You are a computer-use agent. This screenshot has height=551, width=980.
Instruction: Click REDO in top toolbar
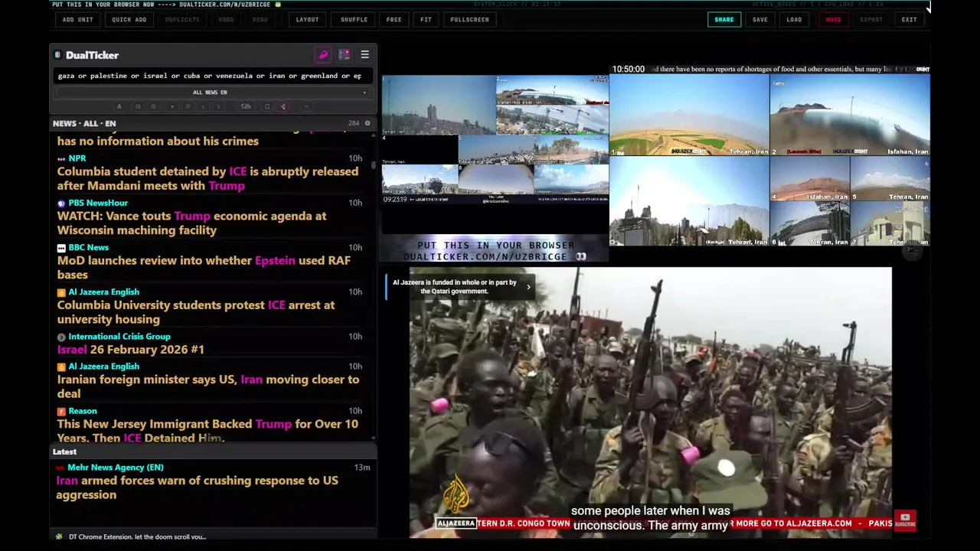[x=260, y=19]
